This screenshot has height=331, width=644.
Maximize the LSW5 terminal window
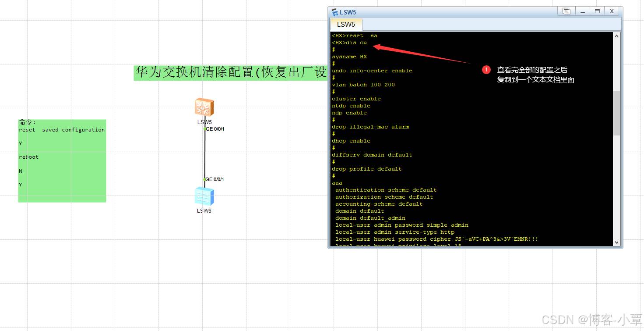point(597,11)
